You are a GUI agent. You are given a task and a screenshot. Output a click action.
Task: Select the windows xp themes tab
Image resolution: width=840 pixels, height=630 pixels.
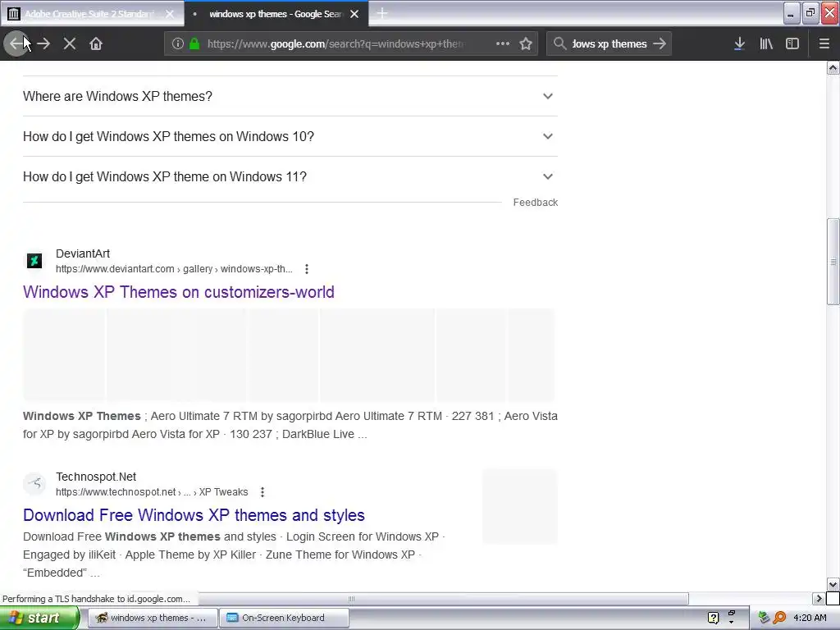click(x=276, y=14)
